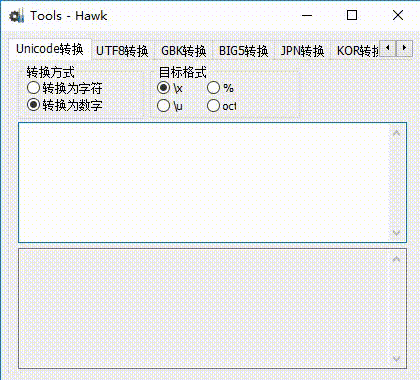
Task: Switch to the Unicode转换 tab
Action: 50,49
